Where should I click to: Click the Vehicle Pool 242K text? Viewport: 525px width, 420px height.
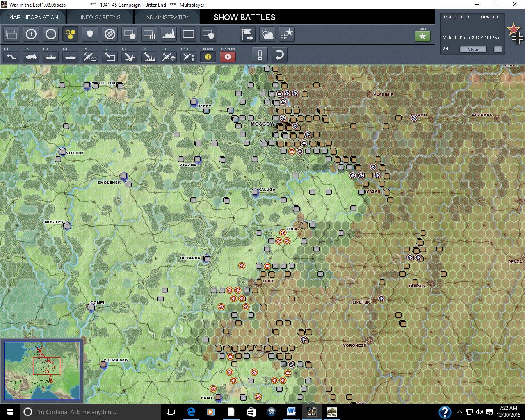tap(471, 37)
